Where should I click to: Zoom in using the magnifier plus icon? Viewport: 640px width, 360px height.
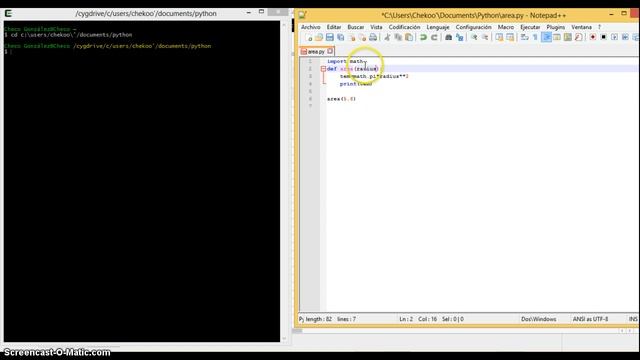pyautogui.click(x=474, y=38)
